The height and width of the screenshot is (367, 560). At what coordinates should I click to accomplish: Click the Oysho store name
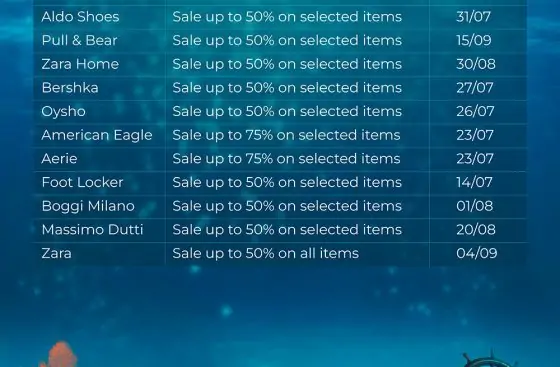64,112
